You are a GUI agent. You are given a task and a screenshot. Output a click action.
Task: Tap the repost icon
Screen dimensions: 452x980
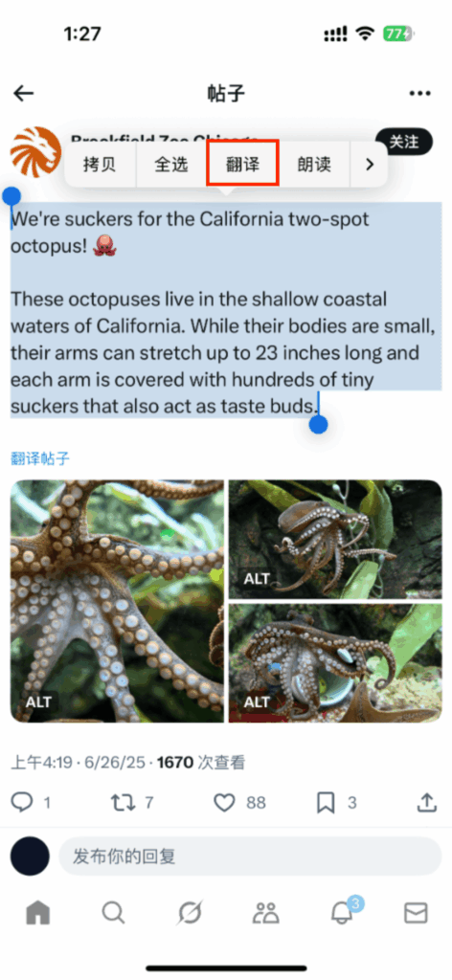[123, 803]
